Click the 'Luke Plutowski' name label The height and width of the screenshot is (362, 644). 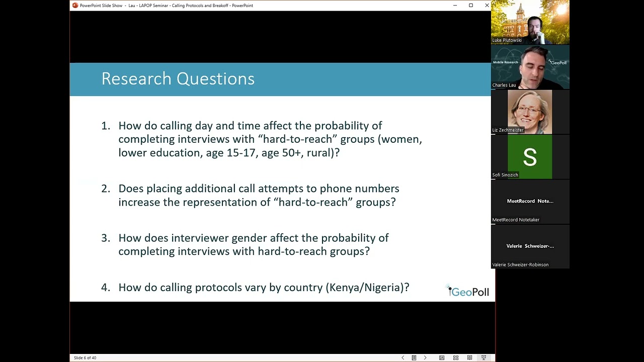pos(507,40)
